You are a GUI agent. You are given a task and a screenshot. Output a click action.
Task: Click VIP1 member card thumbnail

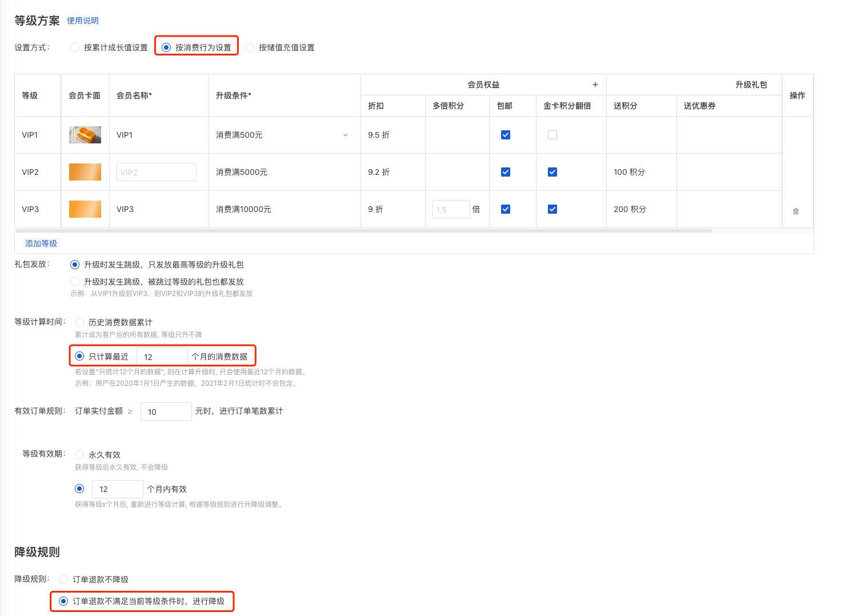coord(85,135)
